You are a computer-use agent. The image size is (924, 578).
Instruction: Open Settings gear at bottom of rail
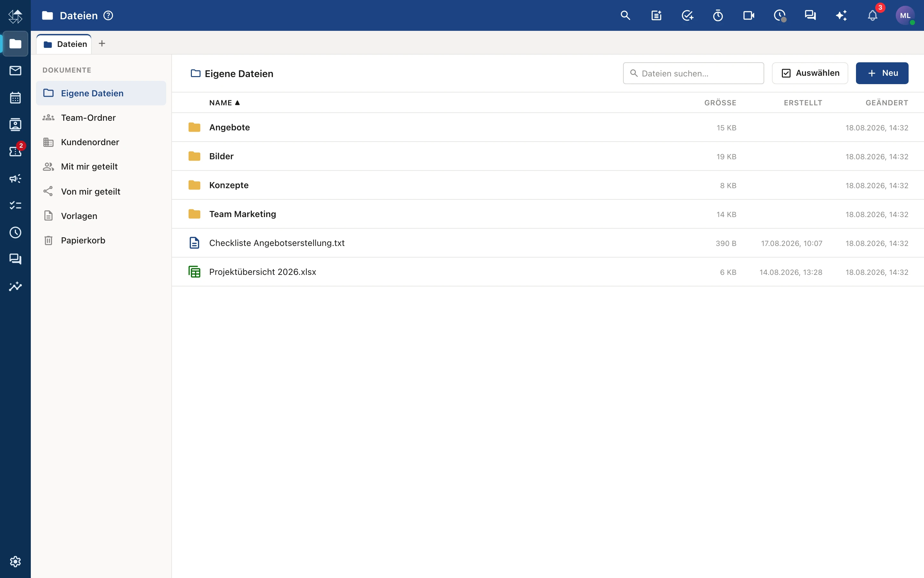pyautogui.click(x=15, y=562)
